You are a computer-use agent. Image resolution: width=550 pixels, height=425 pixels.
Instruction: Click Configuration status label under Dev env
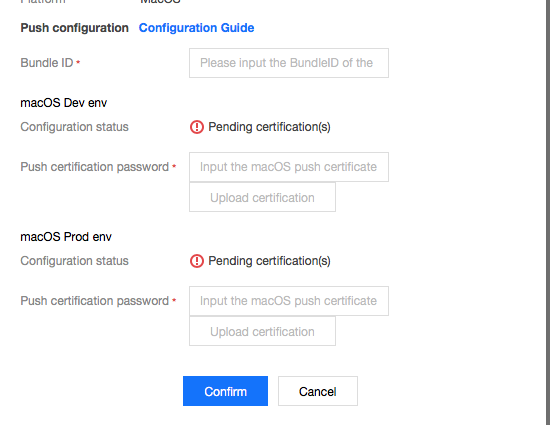tap(74, 127)
